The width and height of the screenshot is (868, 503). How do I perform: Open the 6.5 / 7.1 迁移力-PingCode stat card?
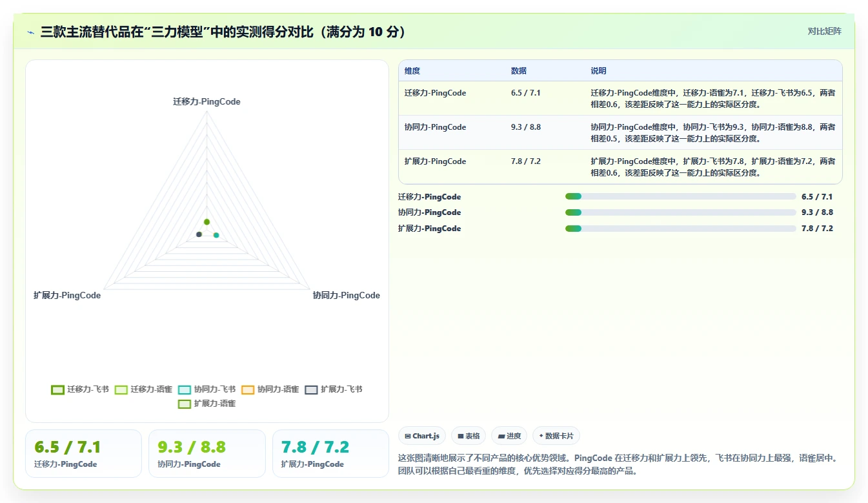coord(83,454)
